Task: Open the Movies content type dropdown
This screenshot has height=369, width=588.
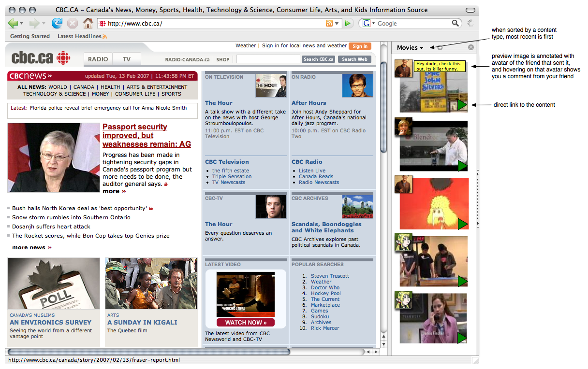Action: (x=410, y=47)
